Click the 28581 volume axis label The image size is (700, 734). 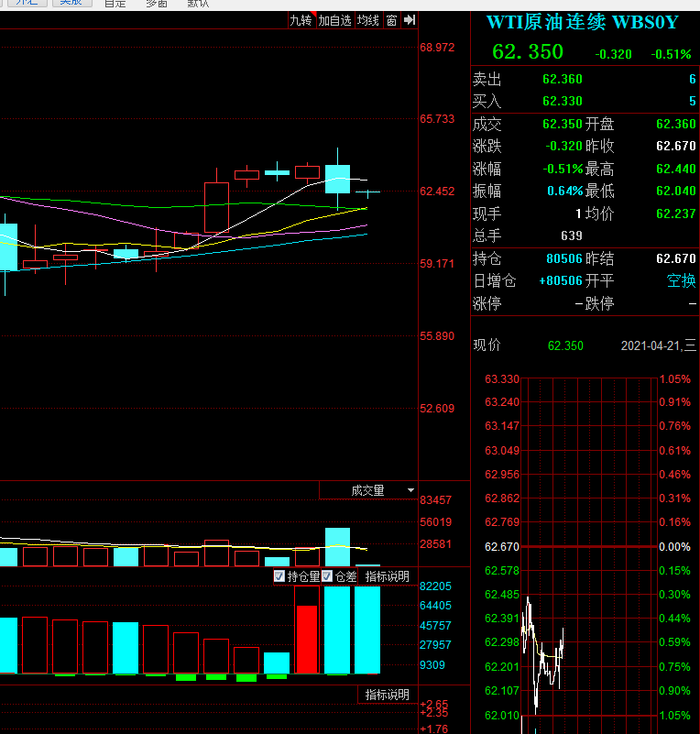(435, 544)
